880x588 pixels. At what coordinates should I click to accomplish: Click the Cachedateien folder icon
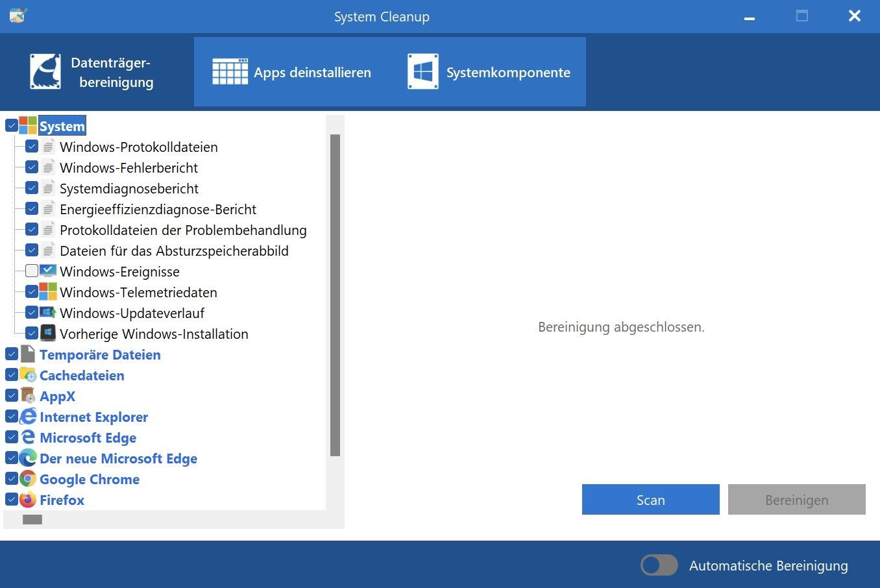tap(28, 375)
